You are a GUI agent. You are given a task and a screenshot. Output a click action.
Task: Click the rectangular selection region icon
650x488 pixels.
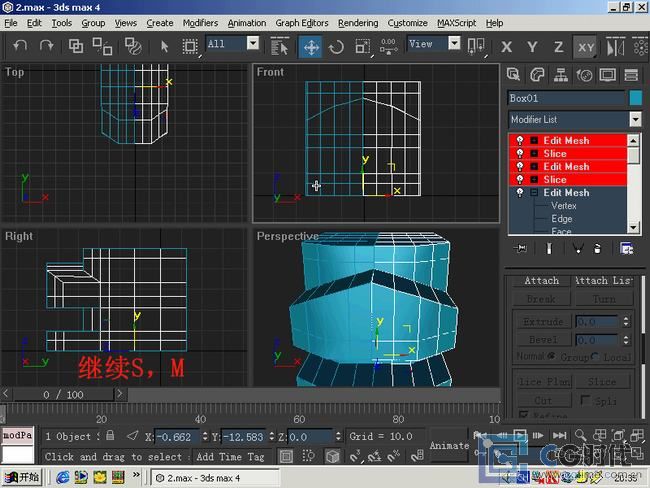pyautogui.click(x=190, y=46)
